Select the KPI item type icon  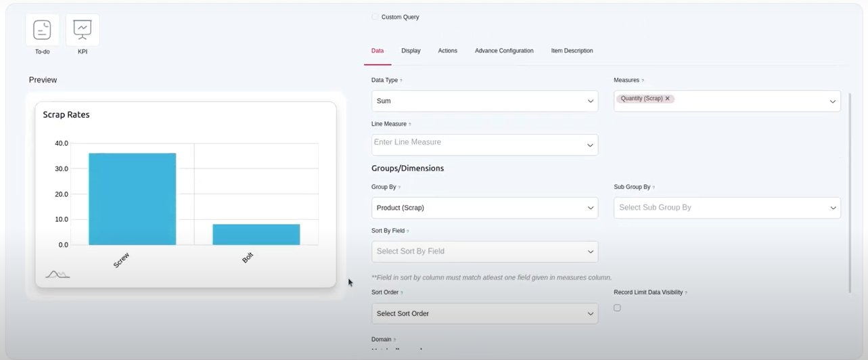83,30
